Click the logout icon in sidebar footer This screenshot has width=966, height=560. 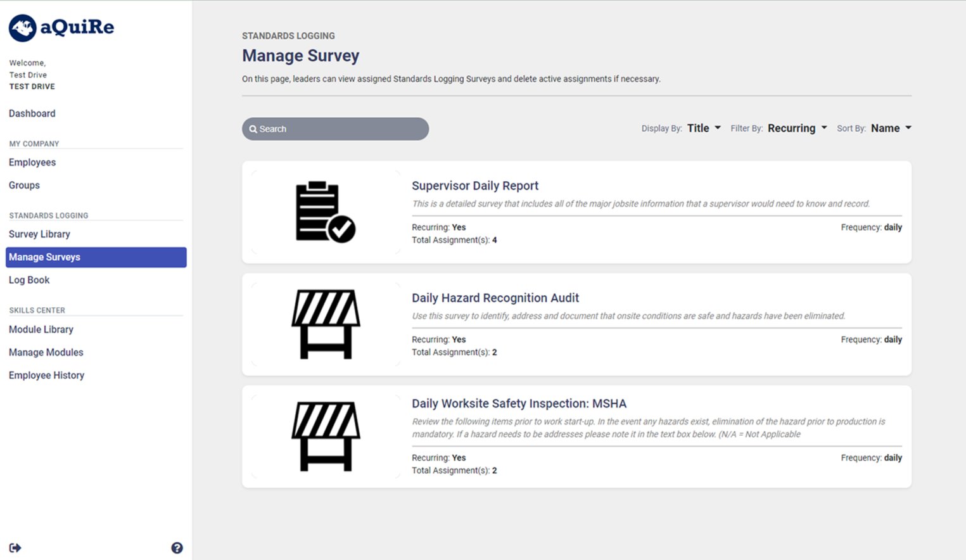[x=15, y=548]
